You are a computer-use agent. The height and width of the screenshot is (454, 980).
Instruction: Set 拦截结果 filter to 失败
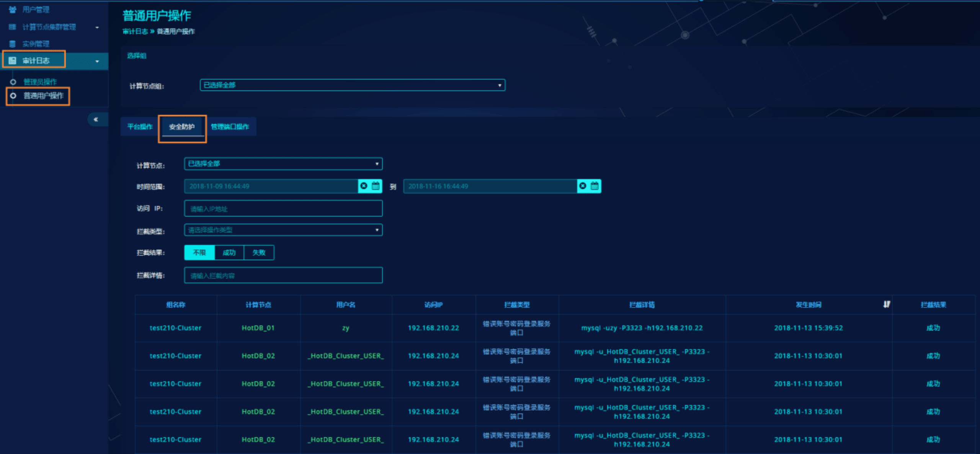259,253
